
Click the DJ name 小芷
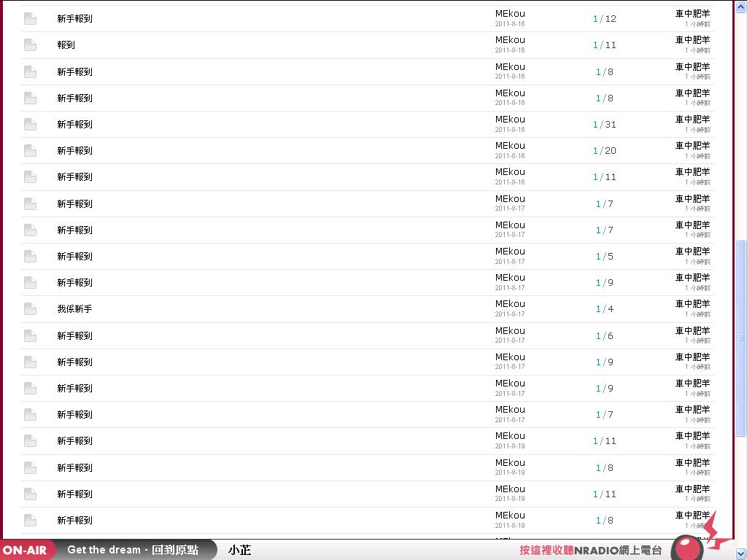tap(239, 550)
